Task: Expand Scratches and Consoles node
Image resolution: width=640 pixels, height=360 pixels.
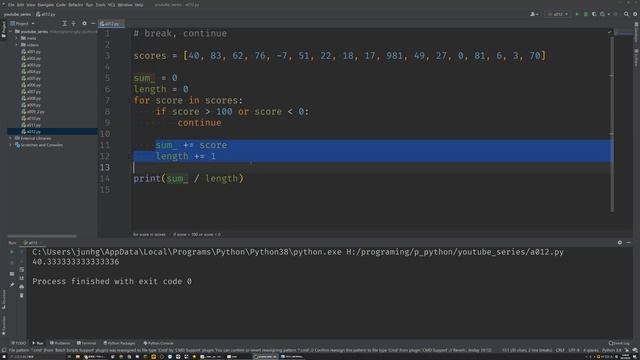Action: (11, 145)
